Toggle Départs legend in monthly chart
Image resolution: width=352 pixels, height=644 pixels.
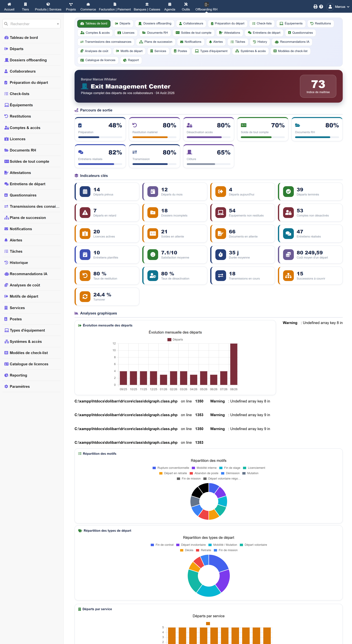[175, 340]
